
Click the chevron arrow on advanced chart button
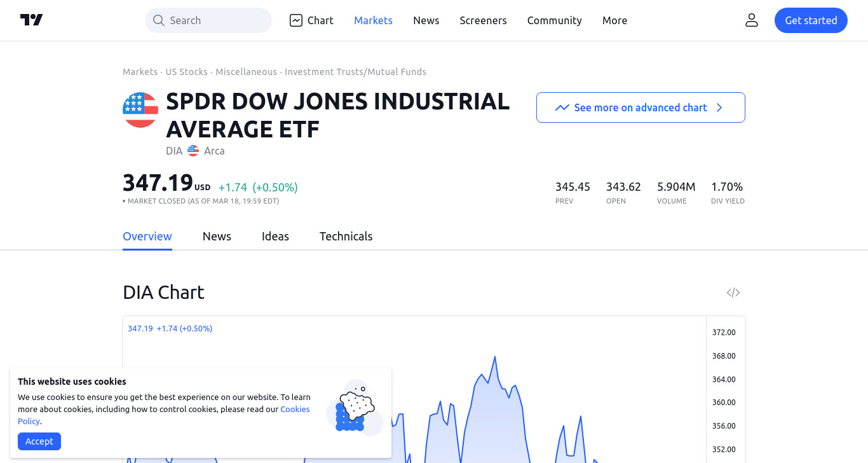pyautogui.click(x=719, y=107)
